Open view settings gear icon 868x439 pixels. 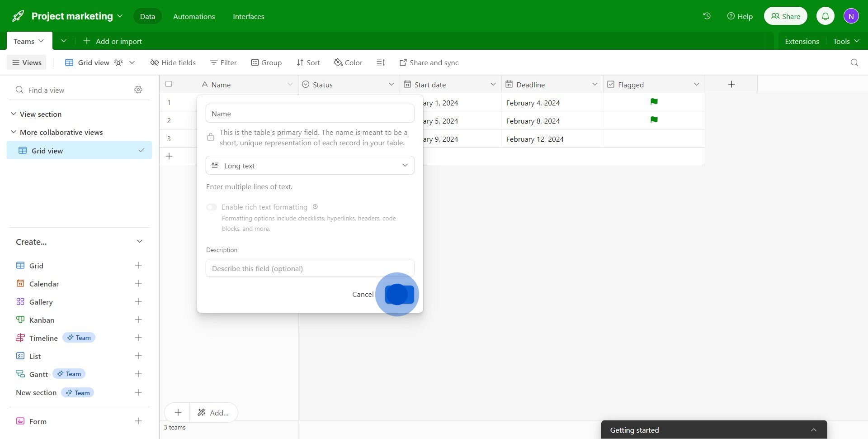138,90
